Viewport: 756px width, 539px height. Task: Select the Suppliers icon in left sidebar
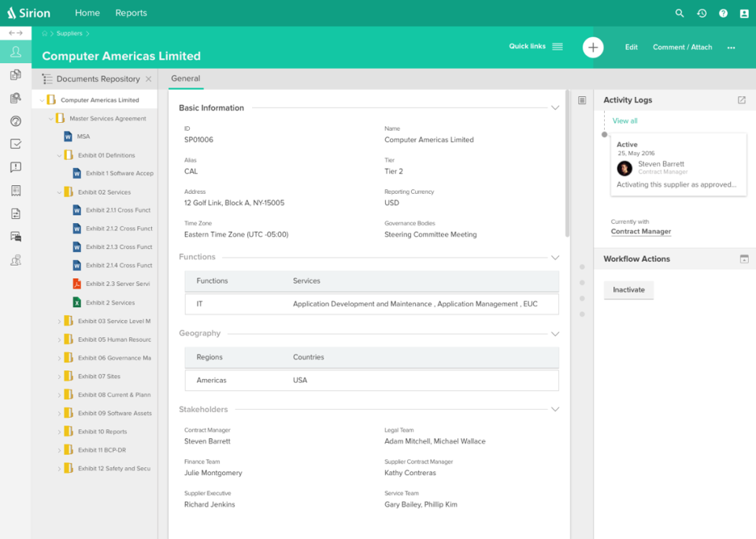pyautogui.click(x=16, y=52)
